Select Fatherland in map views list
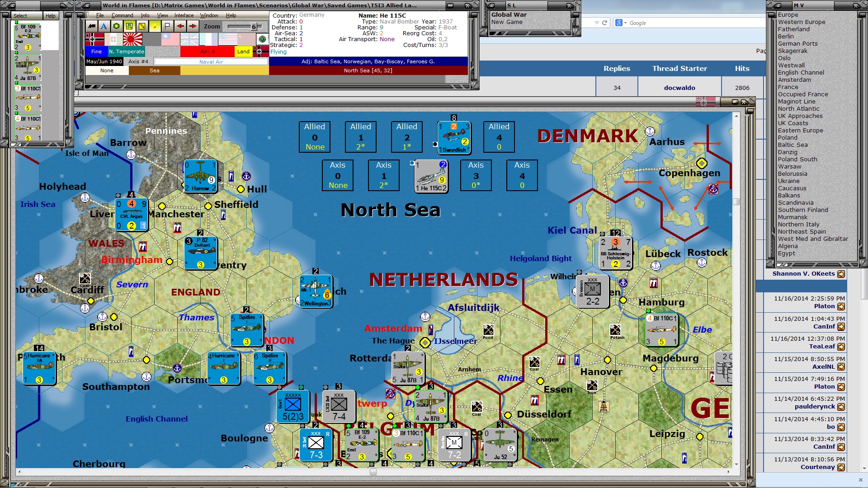868x488 pixels. (x=793, y=29)
